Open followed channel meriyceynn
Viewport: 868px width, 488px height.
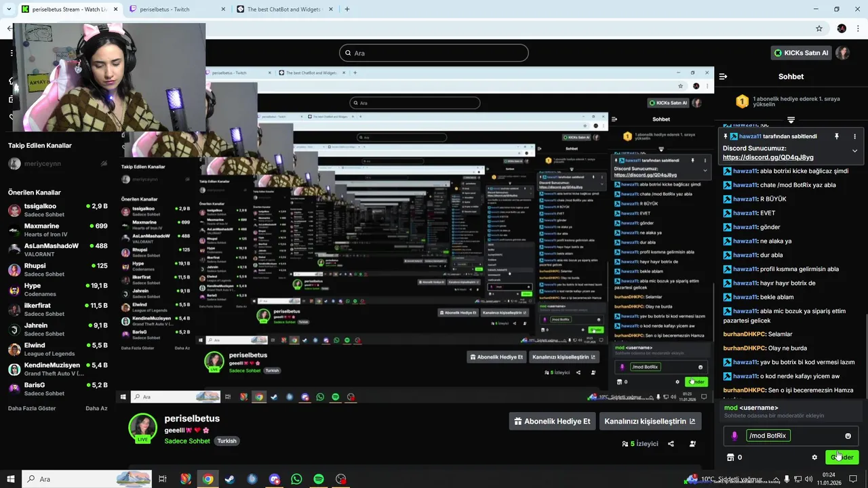pos(58,163)
